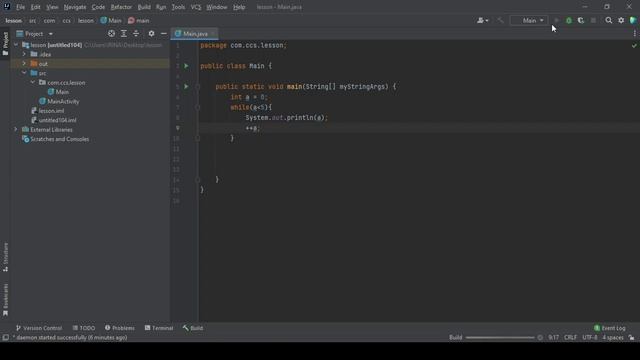Toggle the Structure tool window side tab
Screen dimensions: 640x360
click(x=5, y=257)
